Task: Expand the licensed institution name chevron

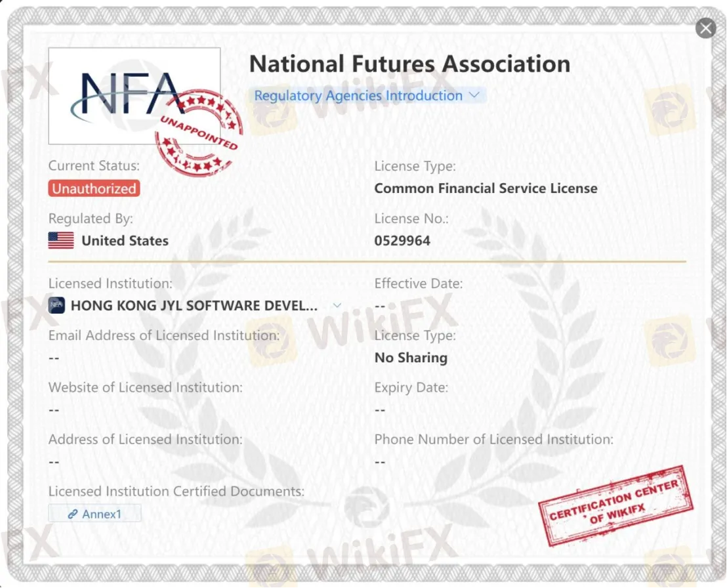Action: point(337,305)
